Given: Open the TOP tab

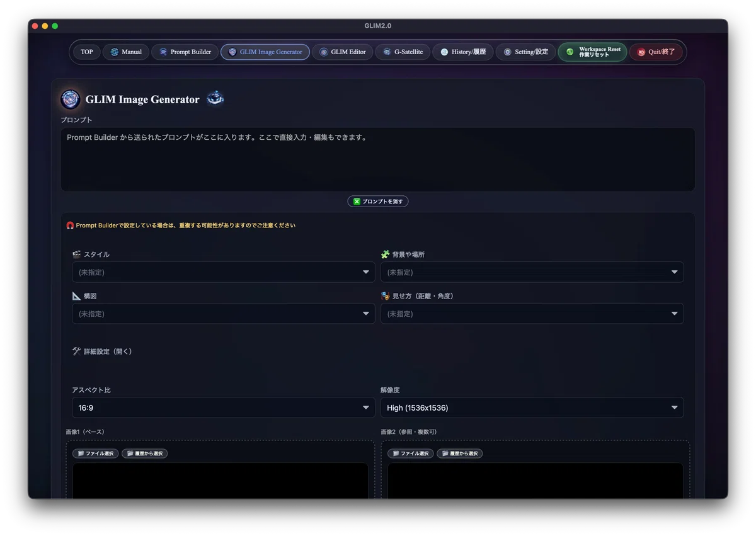Looking at the screenshot, I should [87, 52].
